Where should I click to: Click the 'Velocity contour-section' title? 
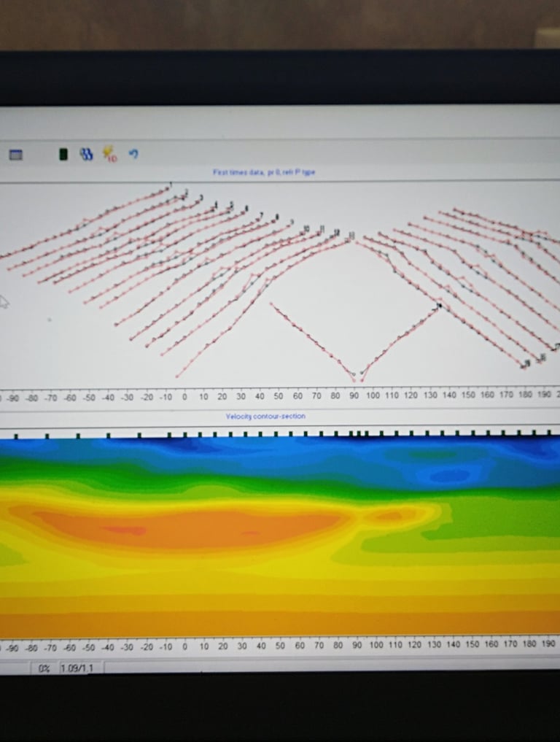(265, 417)
